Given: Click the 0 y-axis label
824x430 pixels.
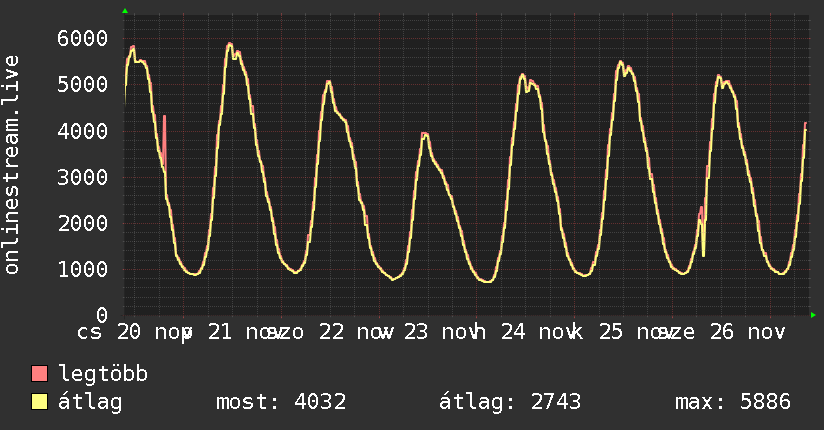Looking at the screenshot, I should click(x=102, y=315).
